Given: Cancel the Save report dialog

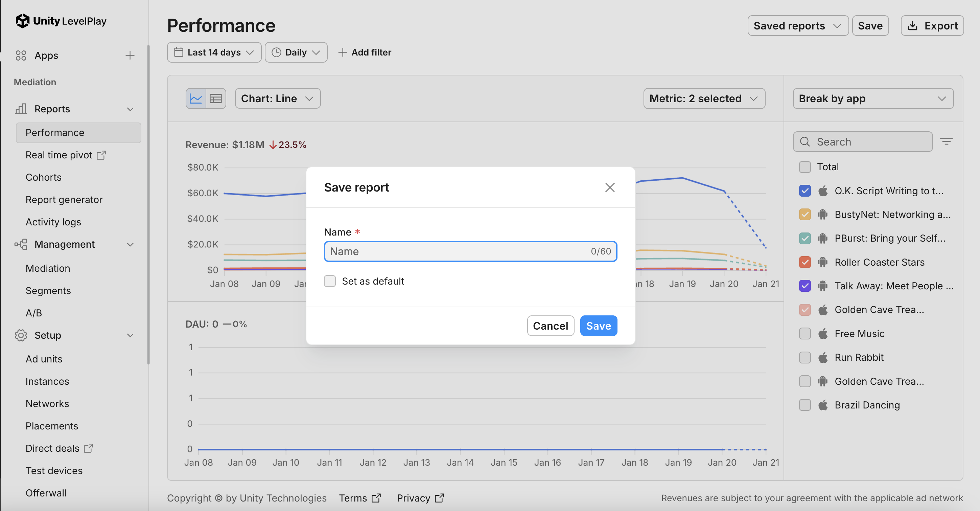Looking at the screenshot, I should [551, 326].
